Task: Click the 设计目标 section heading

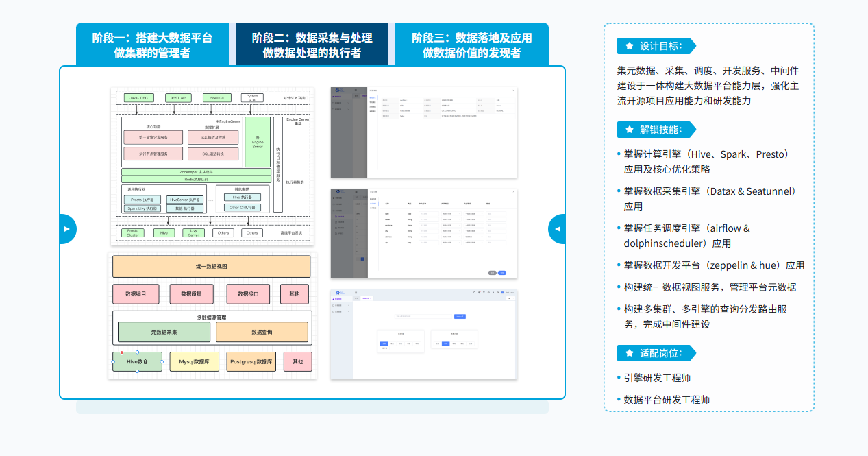Action: 660,46
